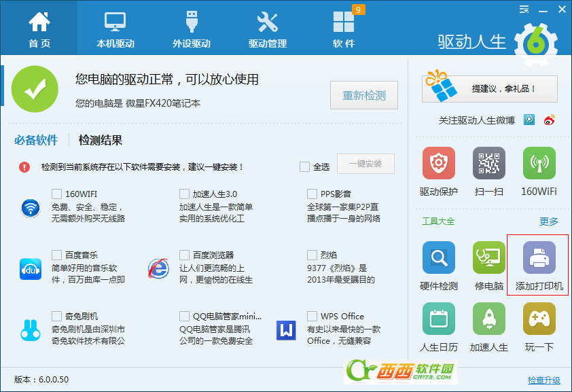Select the 必备软件 sub-tab
572x392 pixels.
[x=36, y=140]
